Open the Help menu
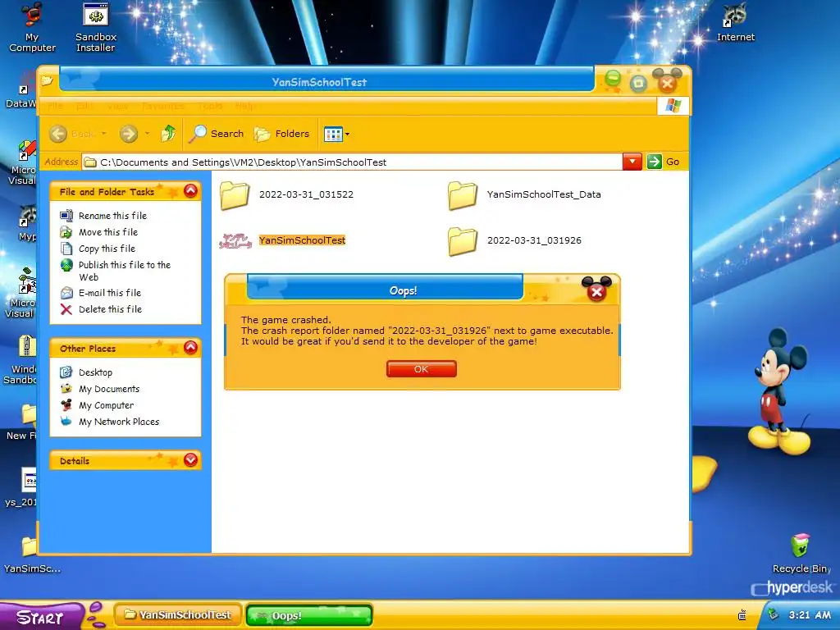Screen dimensions: 840x630 point(244,106)
